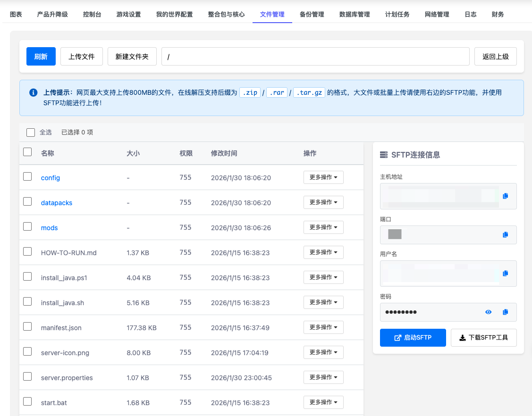Copy the SFTP password
The height and width of the screenshot is (416, 532).
coord(506,312)
